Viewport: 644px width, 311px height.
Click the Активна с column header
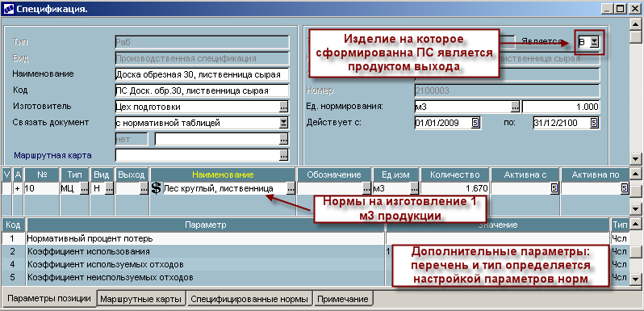525,174
